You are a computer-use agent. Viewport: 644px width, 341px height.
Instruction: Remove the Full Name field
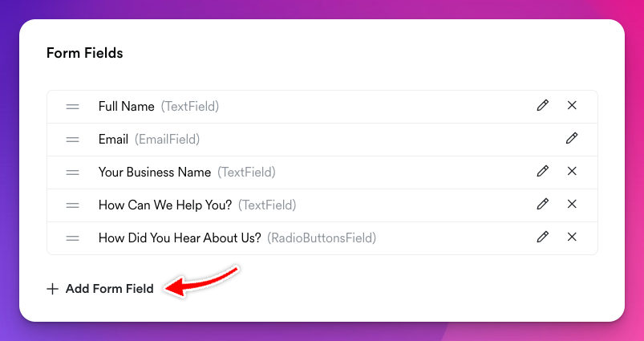(x=572, y=106)
